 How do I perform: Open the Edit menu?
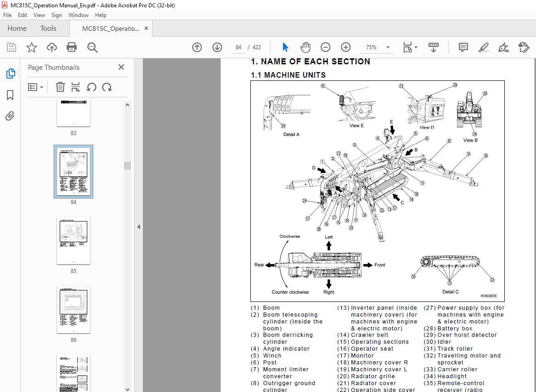tap(23, 15)
